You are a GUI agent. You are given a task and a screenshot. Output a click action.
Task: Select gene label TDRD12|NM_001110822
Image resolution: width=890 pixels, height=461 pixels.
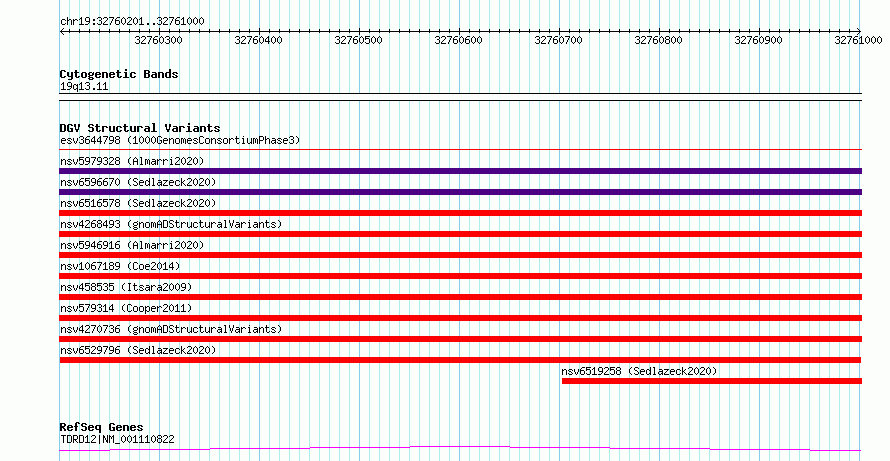click(117, 439)
